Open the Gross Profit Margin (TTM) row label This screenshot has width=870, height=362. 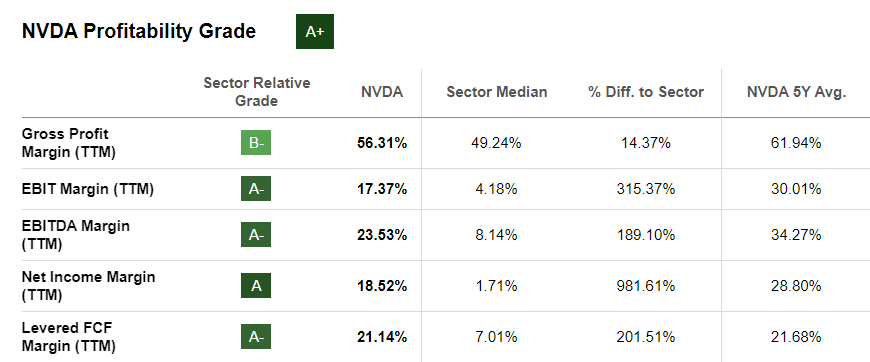(69, 143)
